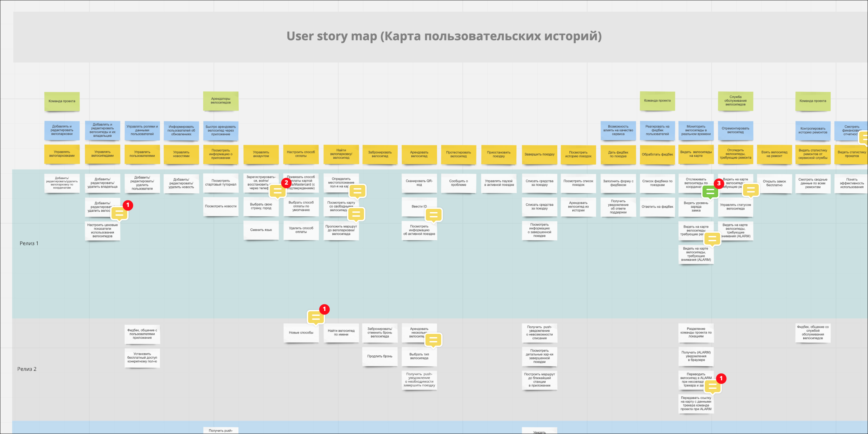Select the green 'Служба обслуживания велосипедов' sticky note
868x434 pixels.
(x=735, y=101)
